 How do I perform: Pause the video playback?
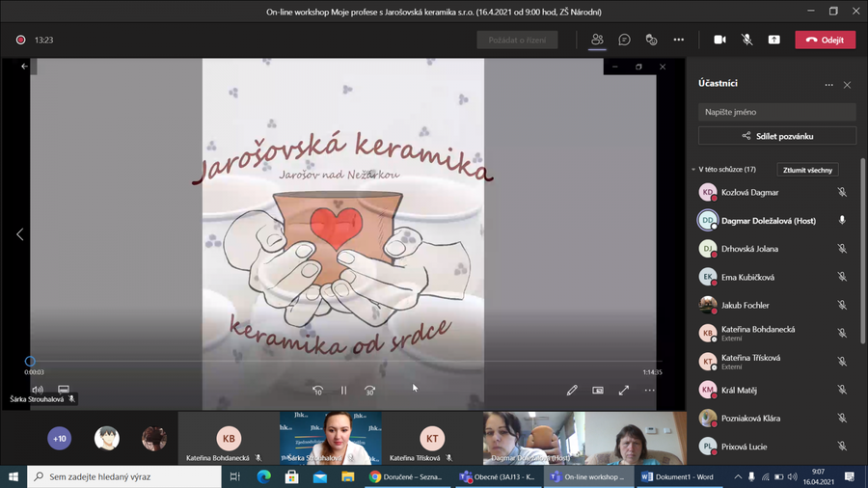(x=343, y=391)
